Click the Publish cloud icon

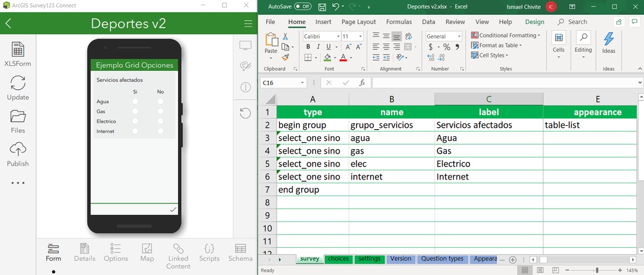(17, 149)
